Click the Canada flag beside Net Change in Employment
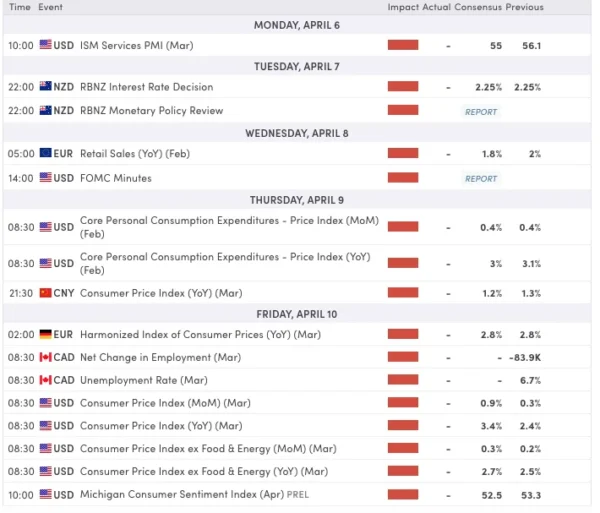600x513 pixels. (46, 357)
